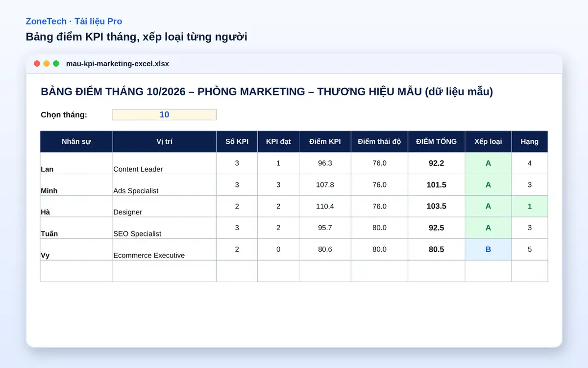Select KPI score 80.6

pos(325,250)
